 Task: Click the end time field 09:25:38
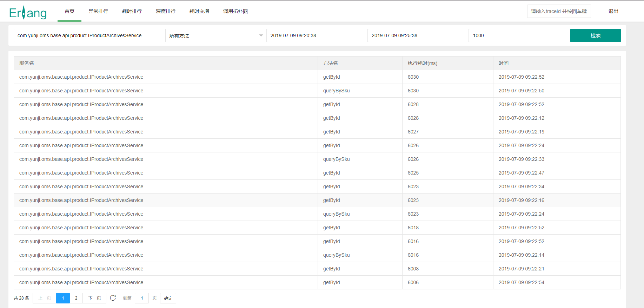point(418,35)
